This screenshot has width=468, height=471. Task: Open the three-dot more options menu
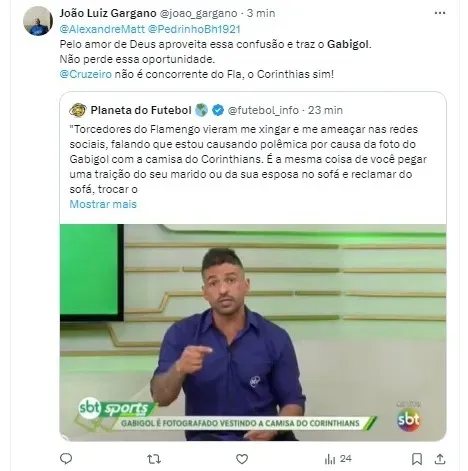coord(440,13)
